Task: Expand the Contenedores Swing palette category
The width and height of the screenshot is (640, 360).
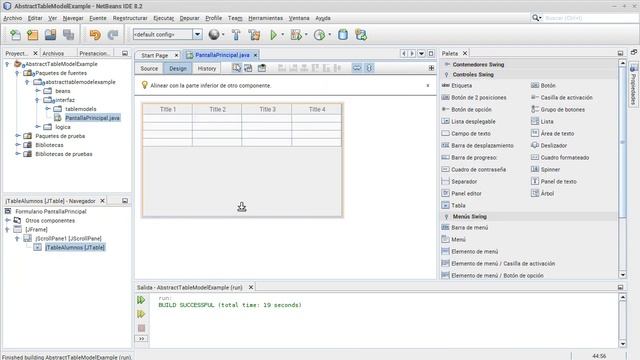Action: pyautogui.click(x=447, y=64)
